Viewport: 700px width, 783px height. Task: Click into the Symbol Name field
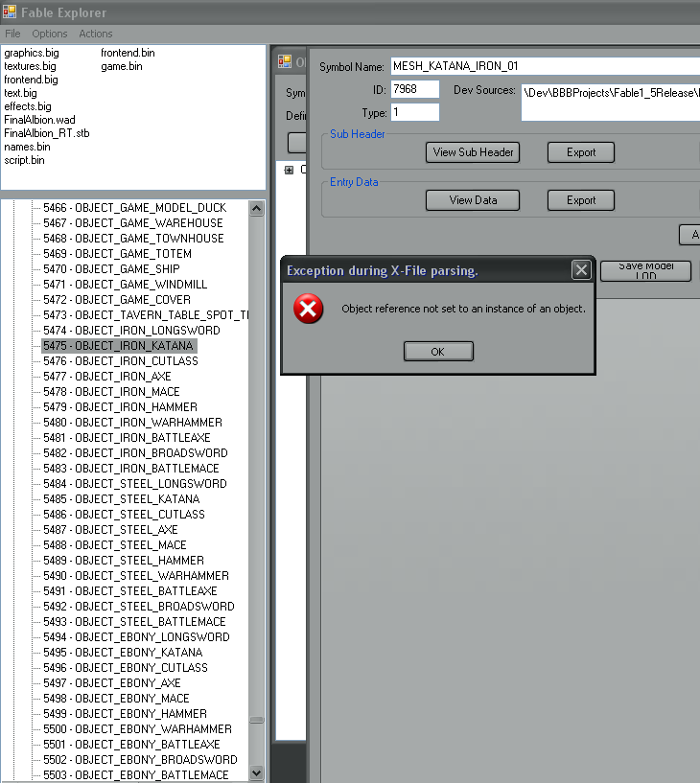click(543, 66)
